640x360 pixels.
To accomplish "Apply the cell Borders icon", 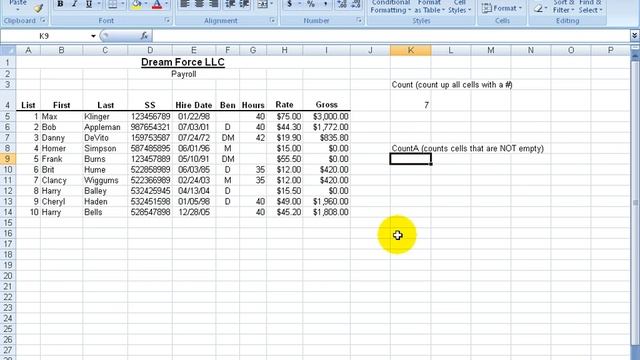I will [x=112, y=4].
